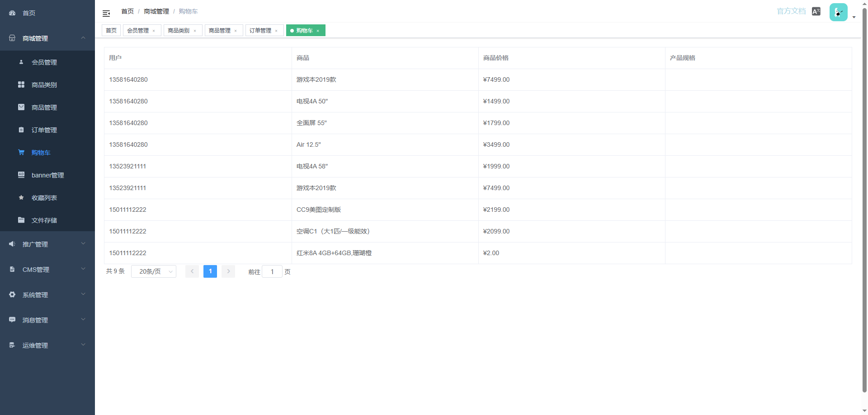Click the 会员管理 person icon

click(x=21, y=62)
